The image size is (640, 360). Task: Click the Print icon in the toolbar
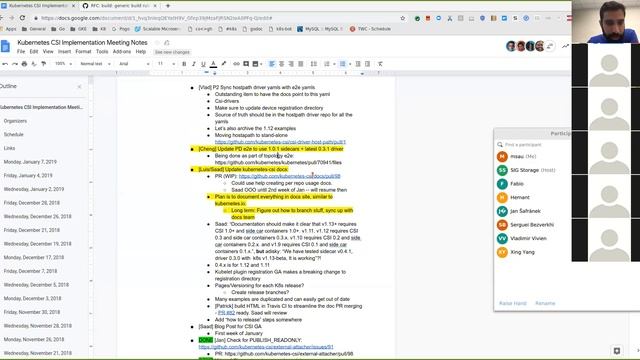tap(24, 64)
